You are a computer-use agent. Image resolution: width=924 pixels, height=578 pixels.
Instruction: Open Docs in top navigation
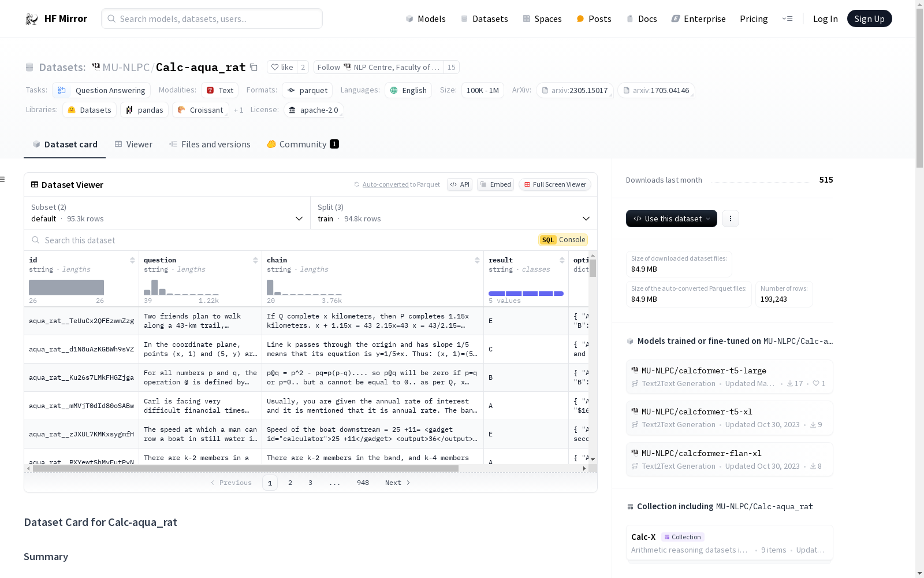click(642, 18)
